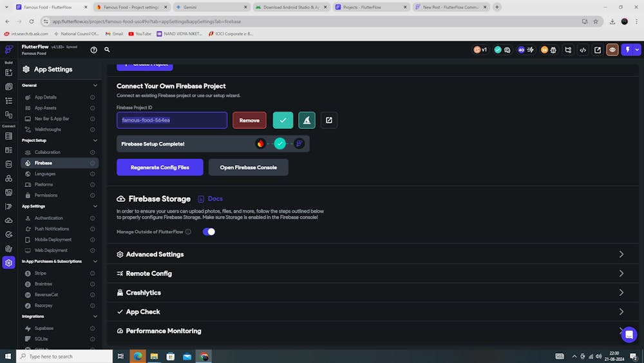Open the Widget Palette icon under Build

8,73
